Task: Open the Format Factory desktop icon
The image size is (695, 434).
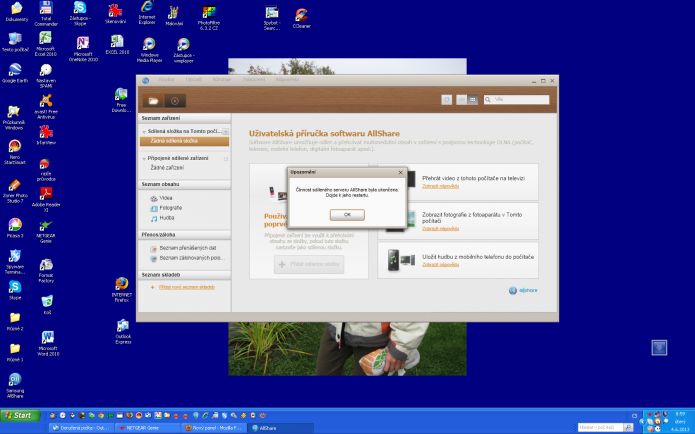Action: coord(46,271)
